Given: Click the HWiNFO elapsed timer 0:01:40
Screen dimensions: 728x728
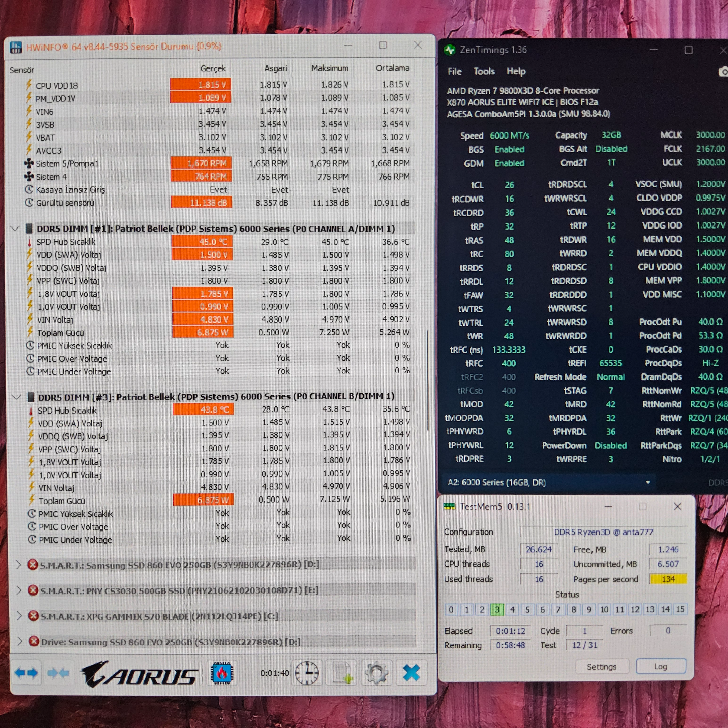Looking at the screenshot, I should (274, 673).
